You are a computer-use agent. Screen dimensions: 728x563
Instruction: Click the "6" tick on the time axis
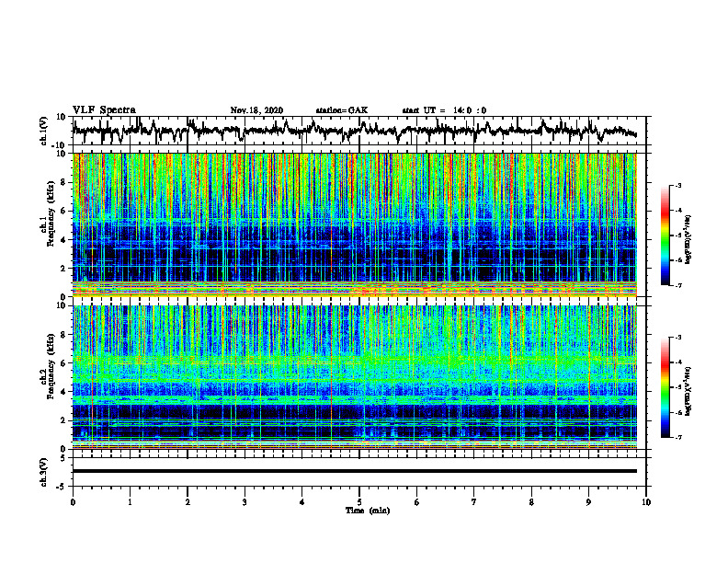click(417, 502)
